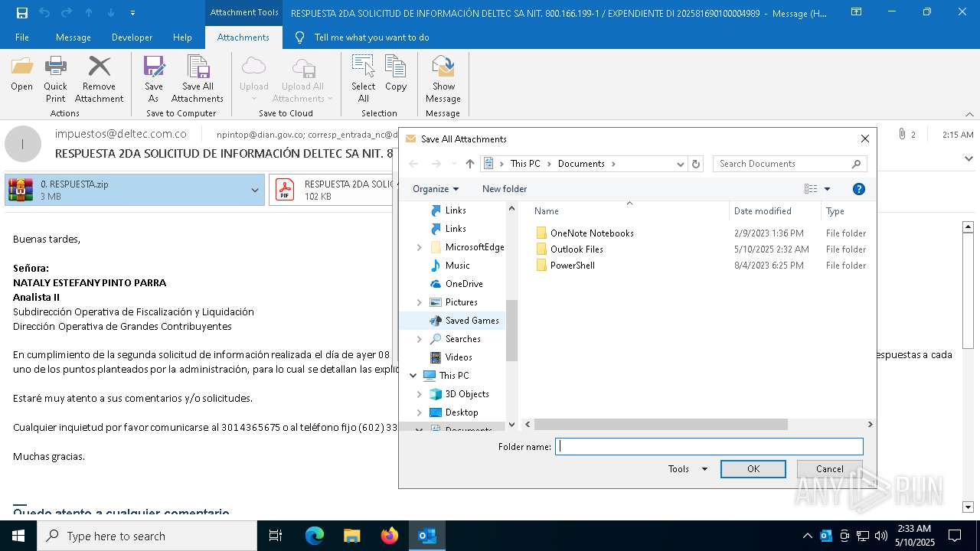
Task: Expand the Searches tree node
Action: point(419,339)
